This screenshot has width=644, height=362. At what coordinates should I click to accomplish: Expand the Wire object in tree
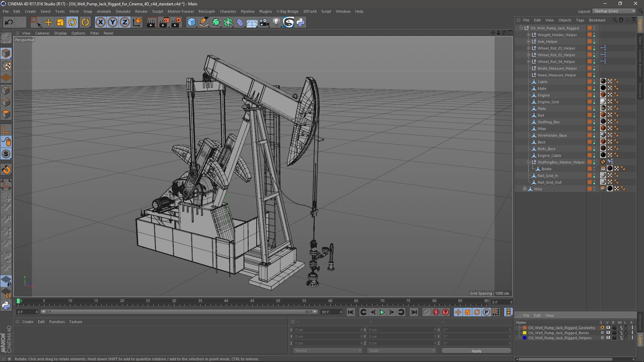[525, 189]
